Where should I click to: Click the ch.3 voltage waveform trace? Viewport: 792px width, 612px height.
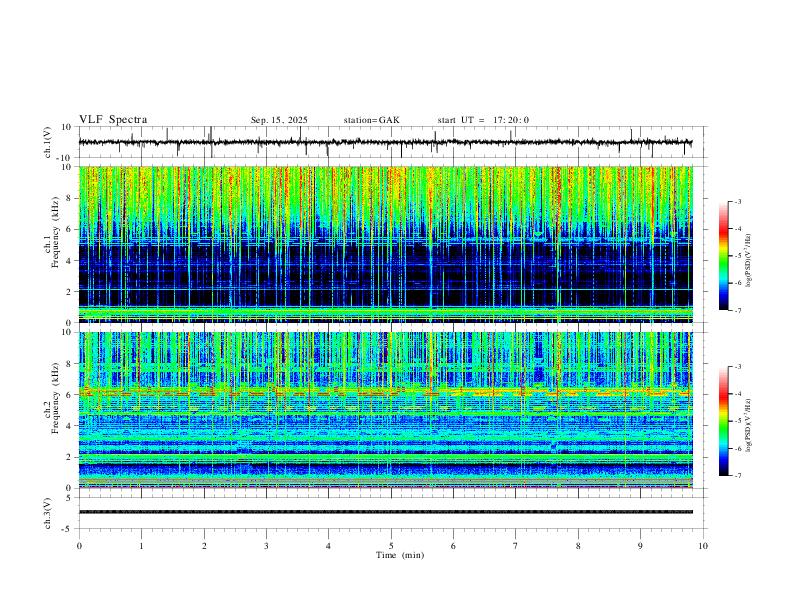tap(385, 512)
